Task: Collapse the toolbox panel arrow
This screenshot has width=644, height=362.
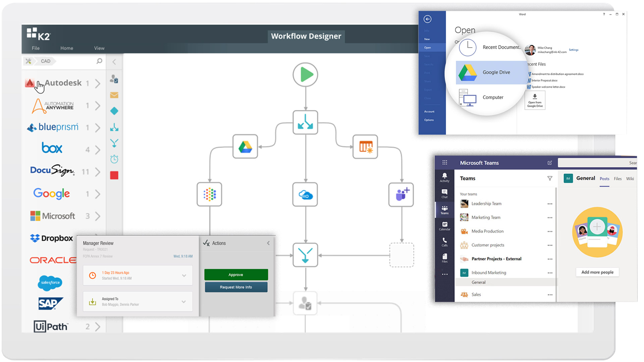Action: pyautogui.click(x=114, y=62)
